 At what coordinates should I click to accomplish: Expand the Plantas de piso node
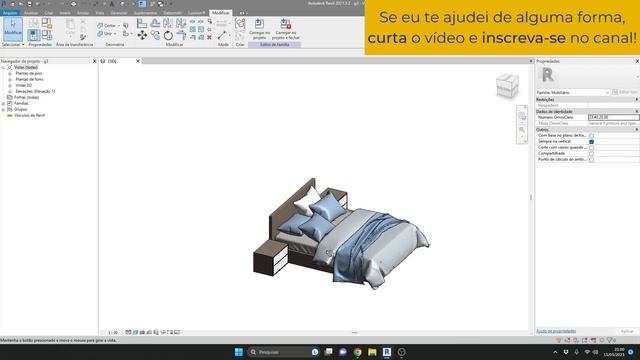coord(10,73)
